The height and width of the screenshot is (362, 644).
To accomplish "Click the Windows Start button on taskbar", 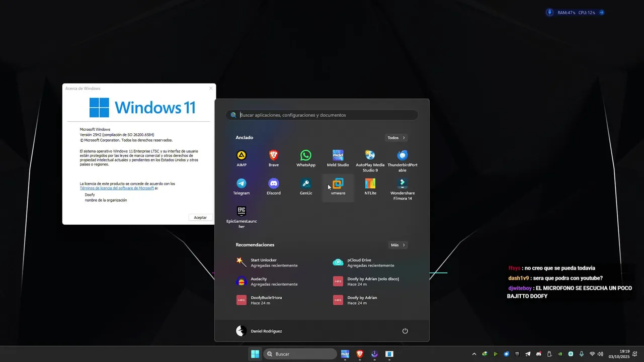I will (x=255, y=354).
